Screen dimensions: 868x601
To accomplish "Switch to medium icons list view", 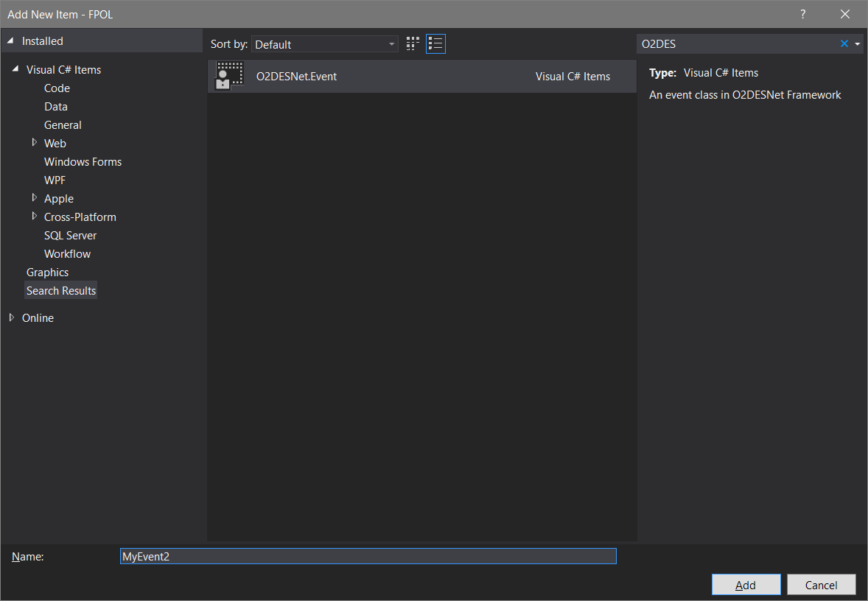I will coord(435,43).
